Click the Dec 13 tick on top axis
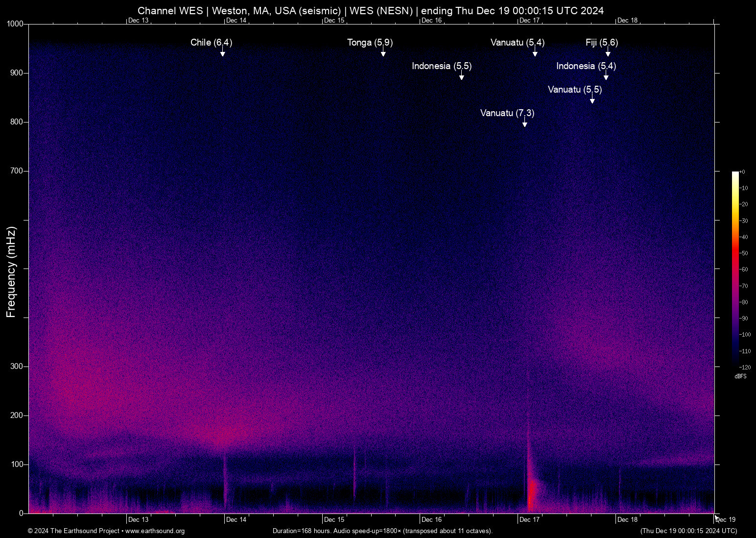Viewport: 756px width, 538px height. coord(139,20)
